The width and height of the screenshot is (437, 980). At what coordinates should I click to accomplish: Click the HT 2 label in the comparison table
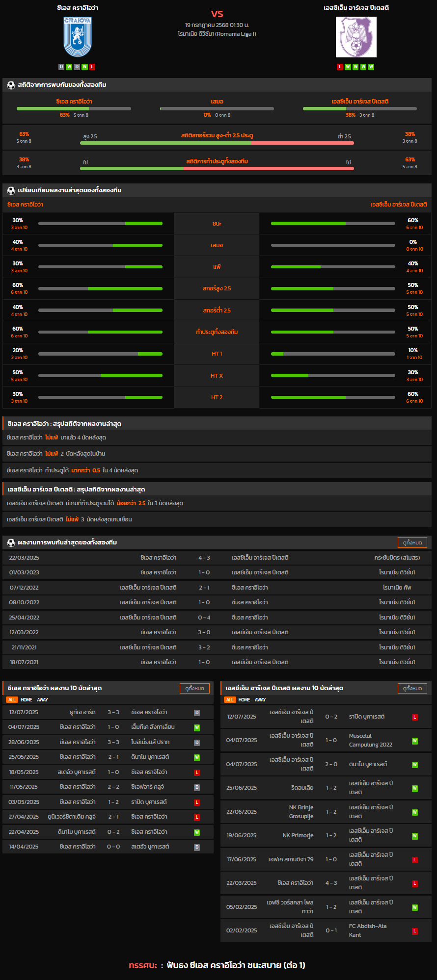[217, 397]
